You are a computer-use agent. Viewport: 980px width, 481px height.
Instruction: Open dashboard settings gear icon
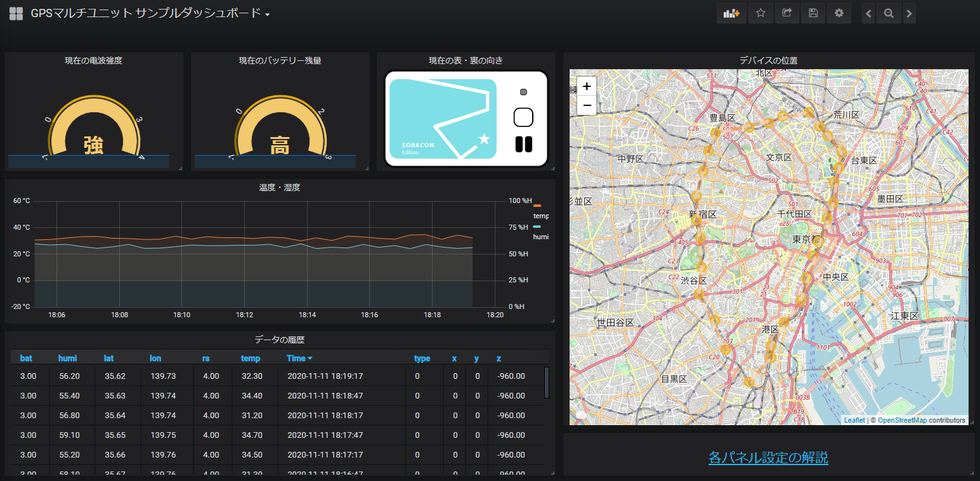[x=839, y=13]
